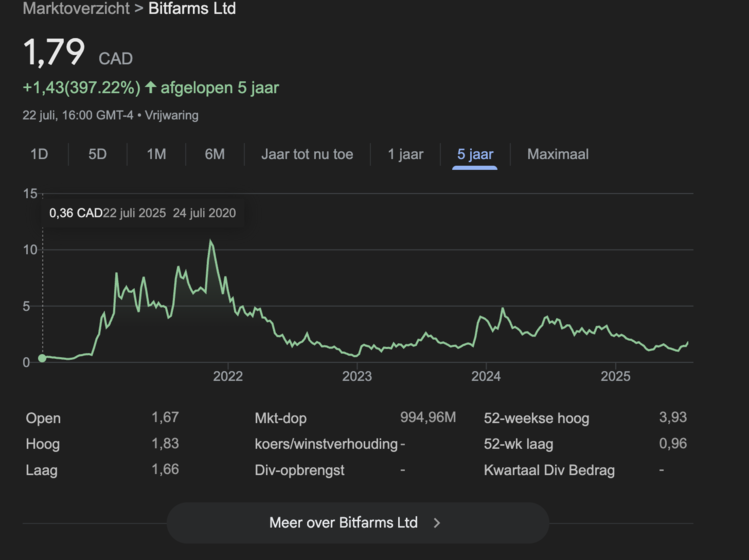The width and height of the screenshot is (749, 560).
Task: Click the 'Mkt-dop' label
Action: tap(280, 418)
